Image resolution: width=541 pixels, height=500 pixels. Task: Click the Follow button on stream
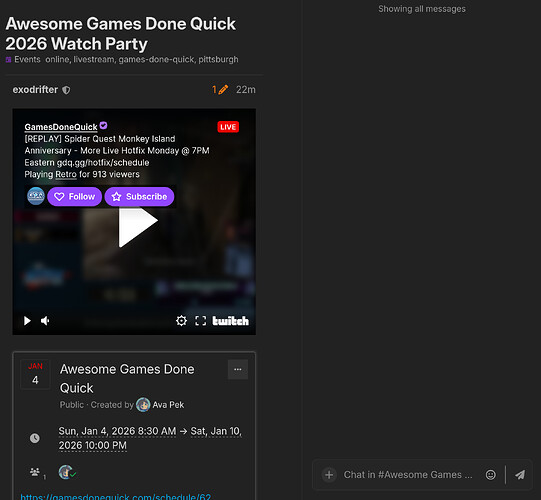[x=75, y=196]
